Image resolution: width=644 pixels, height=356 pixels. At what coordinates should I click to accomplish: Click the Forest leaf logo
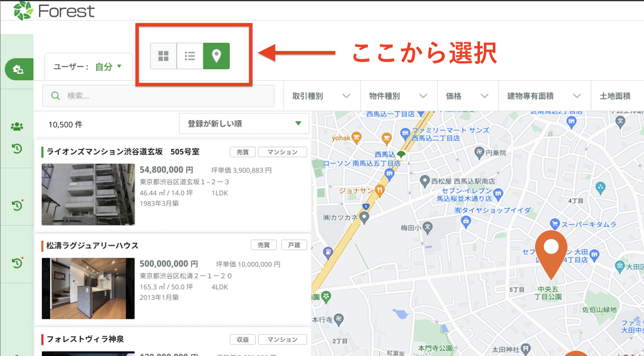(x=22, y=10)
